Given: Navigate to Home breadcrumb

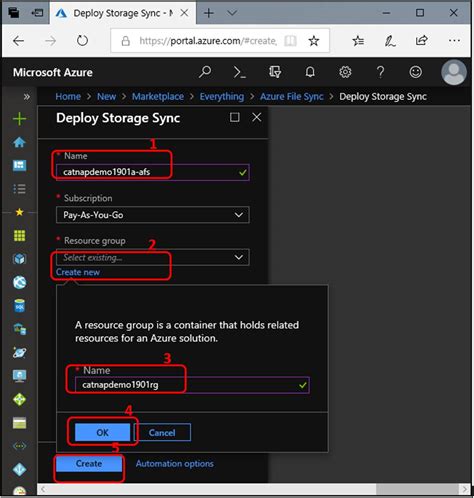Looking at the screenshot, I should (68, 97).
